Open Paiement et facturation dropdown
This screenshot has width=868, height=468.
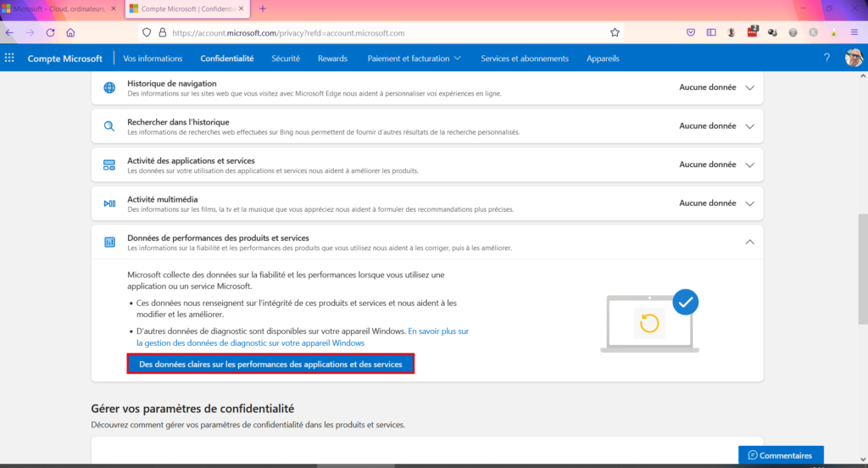click(414, 58)
